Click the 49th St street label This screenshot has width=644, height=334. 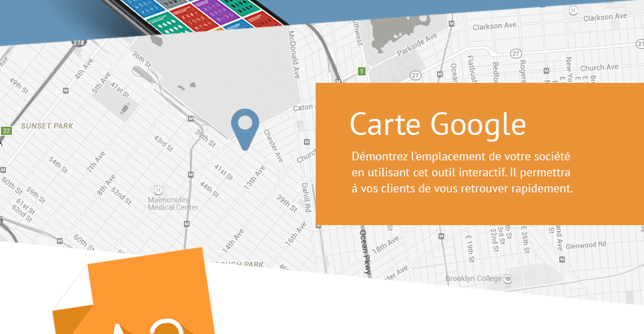point(19,86)
